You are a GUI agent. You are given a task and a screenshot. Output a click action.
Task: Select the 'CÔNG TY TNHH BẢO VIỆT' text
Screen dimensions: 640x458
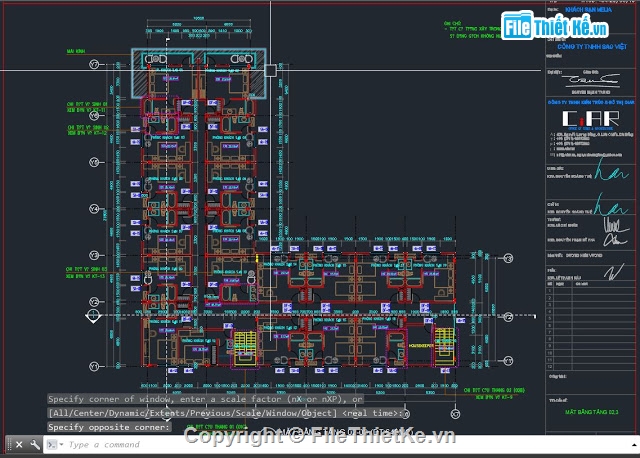[x=592, y=47]
